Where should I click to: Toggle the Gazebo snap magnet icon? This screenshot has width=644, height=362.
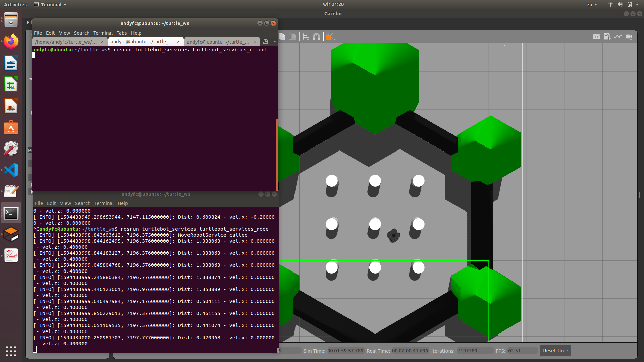click(x=316, y=37)
